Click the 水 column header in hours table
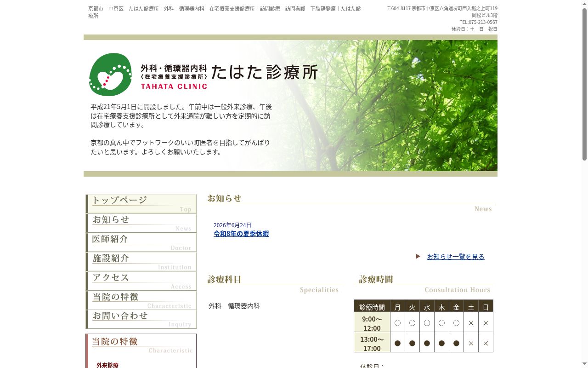This screenshot has width=588, height=368. [427, 306]
